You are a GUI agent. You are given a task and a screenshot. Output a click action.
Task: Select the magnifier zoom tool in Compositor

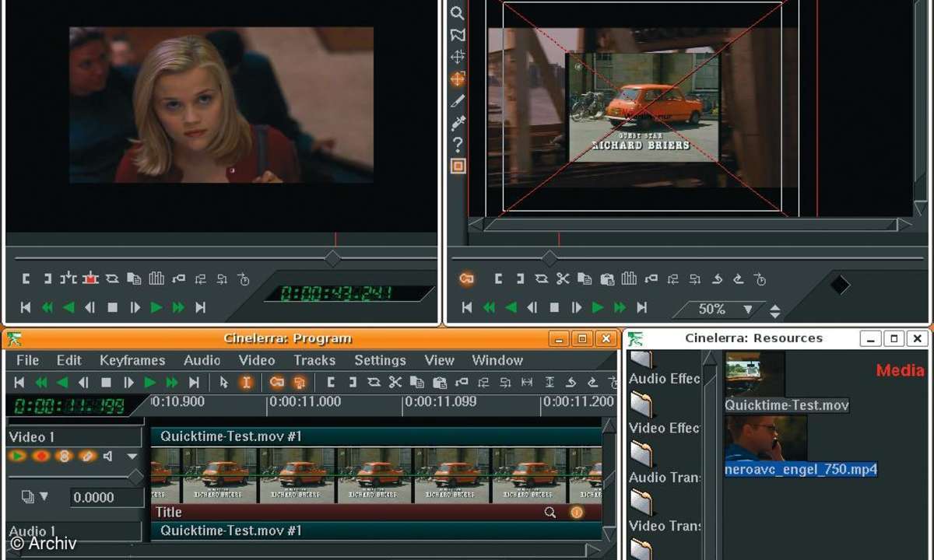(458, 13)
